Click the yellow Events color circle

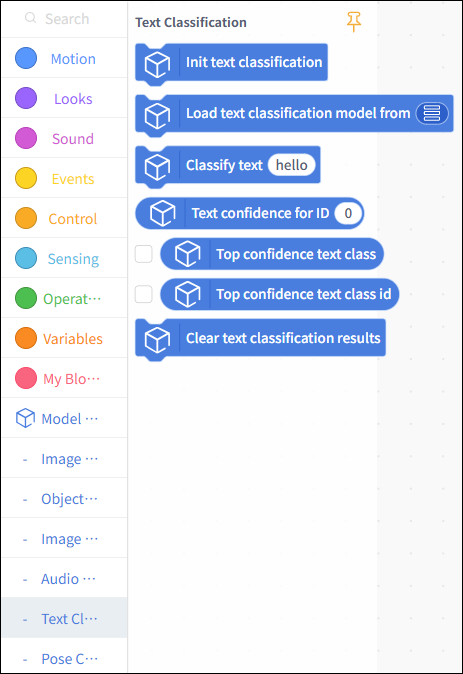[x=26, y=178]
